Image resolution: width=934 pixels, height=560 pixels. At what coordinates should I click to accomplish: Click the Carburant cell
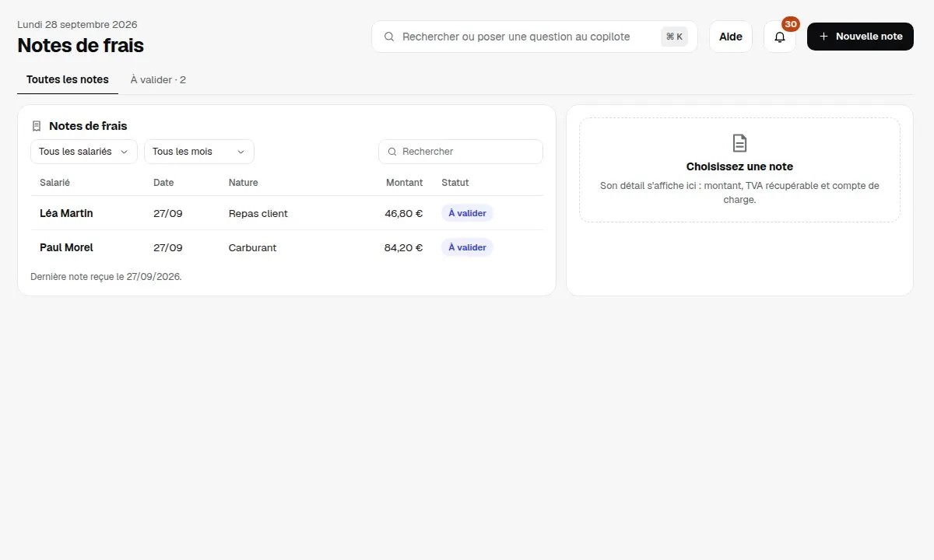point(253,247)
